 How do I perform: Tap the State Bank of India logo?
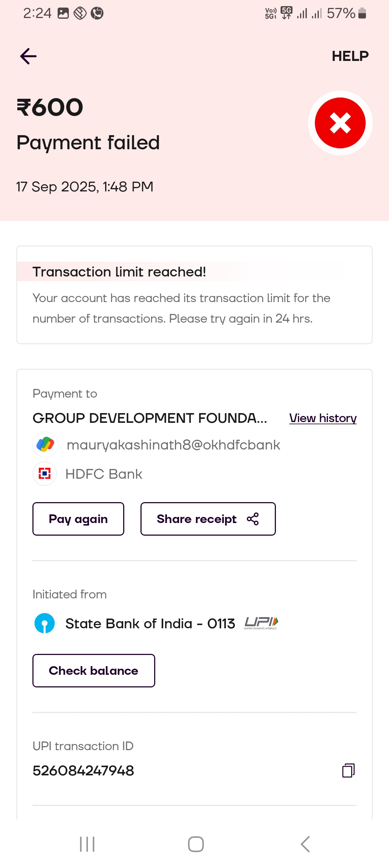(x=45, y=623)
